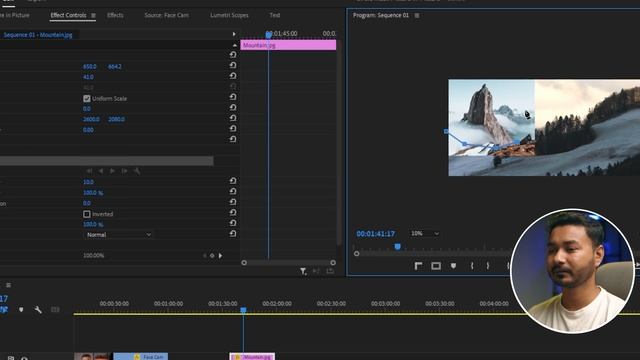
Task: Go to next keyframe beside 100.00%
Action: coord(220,256)
